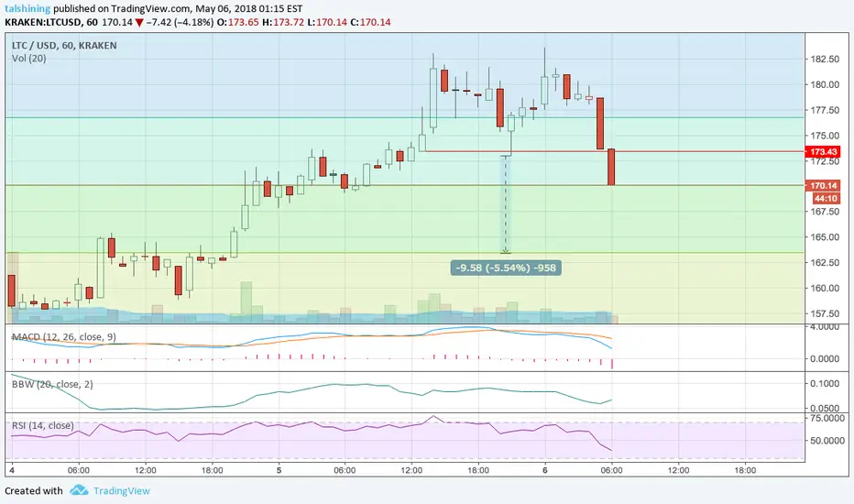The width and height of the screenshot is (854, 504).
Task: Click 165.00 on the price axis
Action: pos(825,237)
